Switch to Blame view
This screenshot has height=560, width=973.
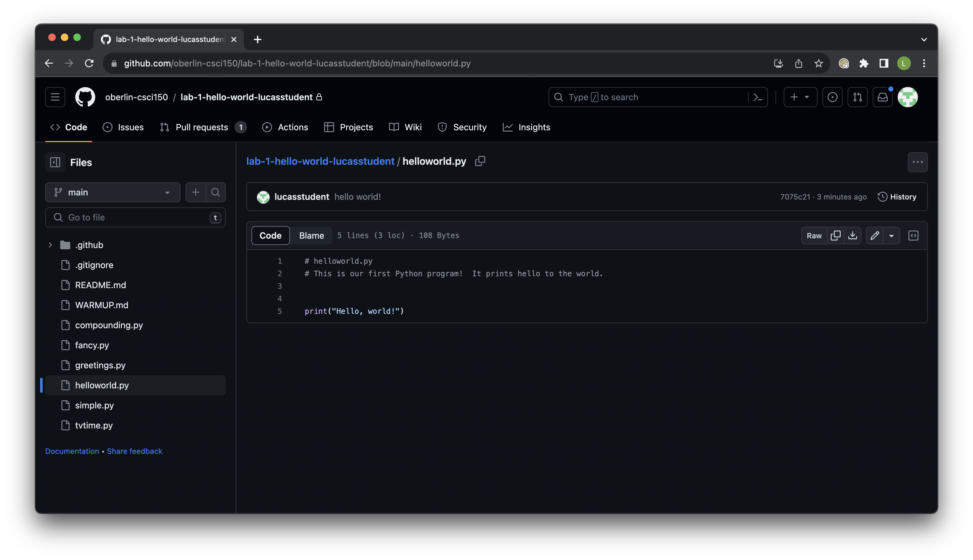[x=311, y=236]
